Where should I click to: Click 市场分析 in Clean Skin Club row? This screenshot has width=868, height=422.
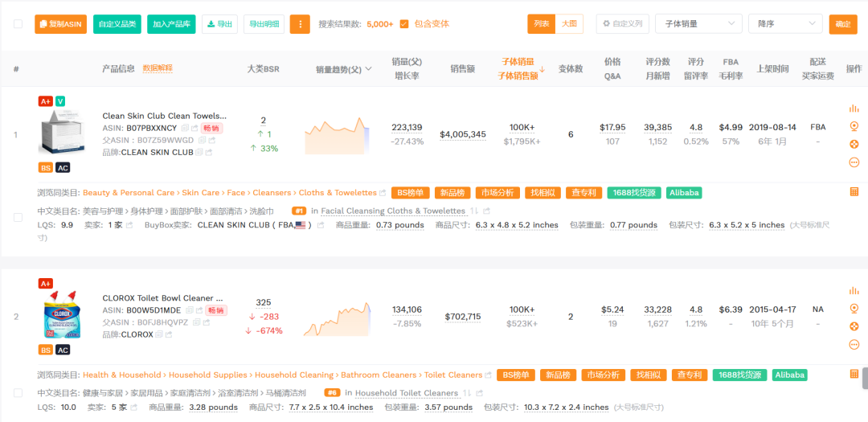coord(497,193)
